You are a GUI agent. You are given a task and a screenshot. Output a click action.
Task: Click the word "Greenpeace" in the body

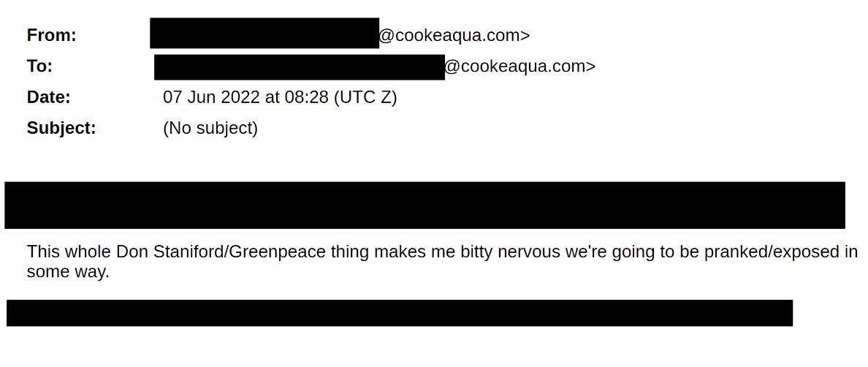click(x=278, y=252)
